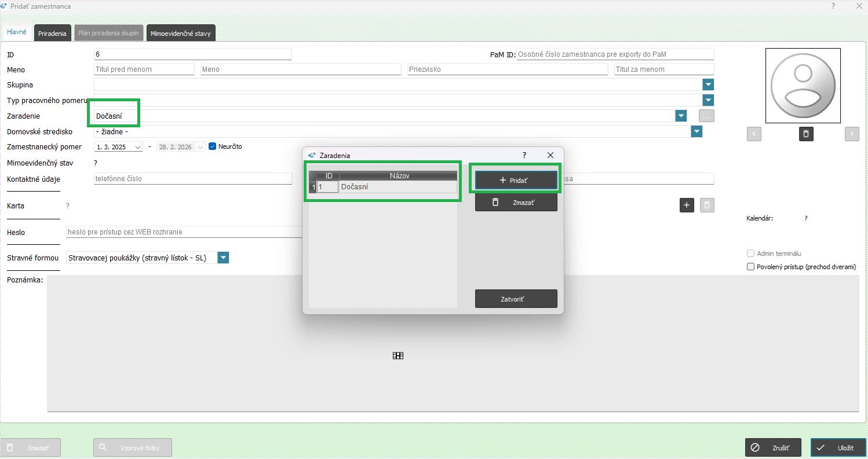Expand the Skupina dropdown
This screenshot has width=868, height=459.
click(x=708, y=85)
